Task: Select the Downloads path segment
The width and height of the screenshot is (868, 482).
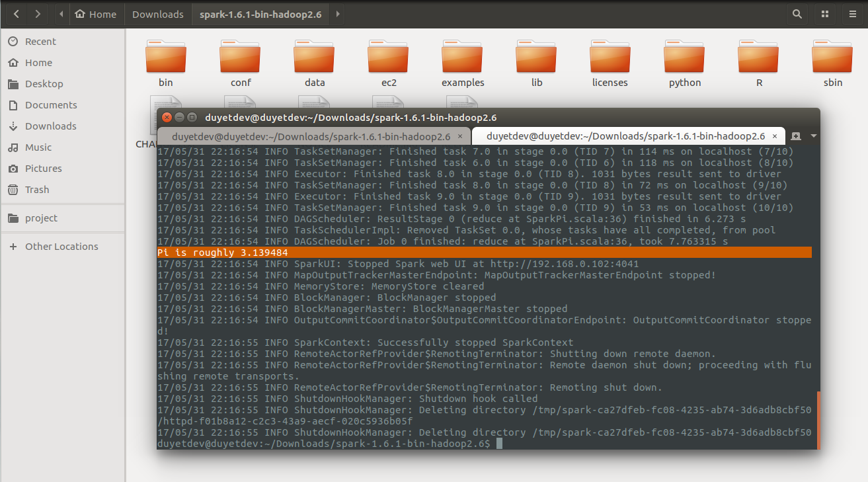Action: click(x=158, y=14)
